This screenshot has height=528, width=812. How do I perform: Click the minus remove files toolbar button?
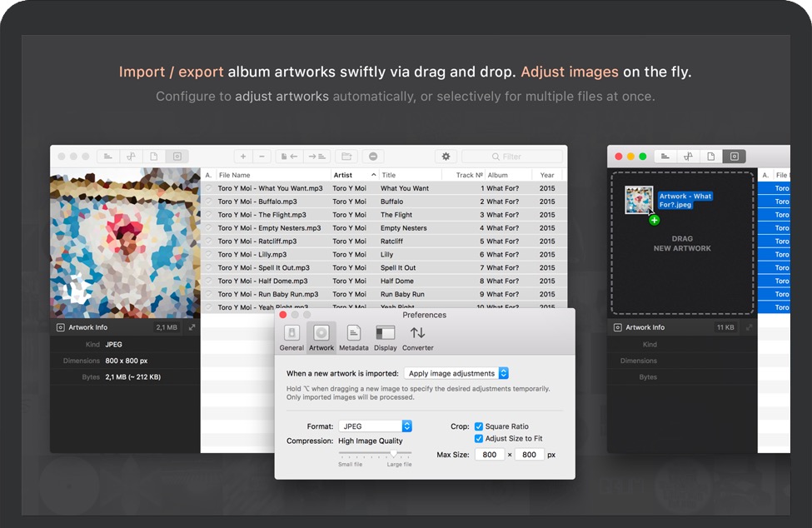[262, 157]
